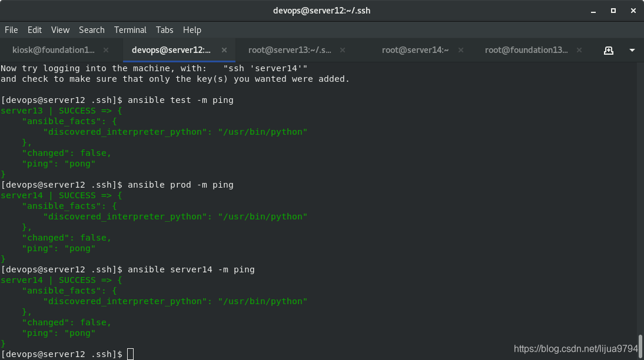Viewport: 644px width, 360px height.
Task: Click the 'server13 | SUCCESS' output line
Action: click(61, 111)
